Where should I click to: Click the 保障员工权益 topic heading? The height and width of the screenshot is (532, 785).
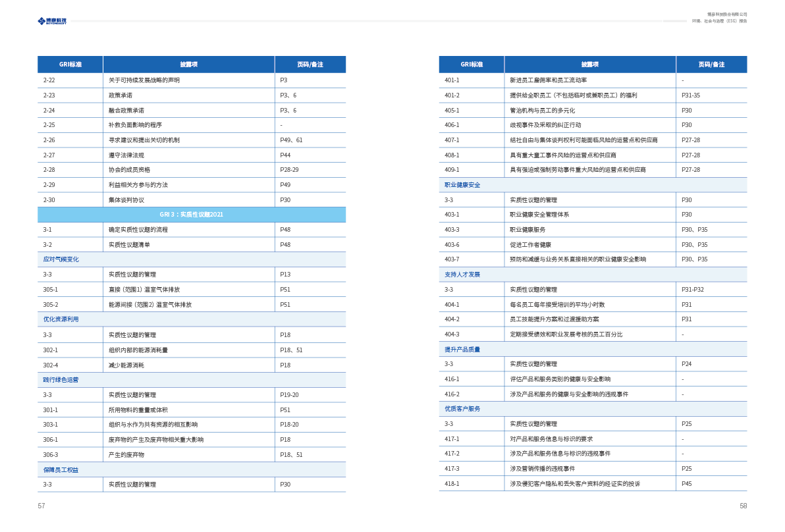point(61,470)
